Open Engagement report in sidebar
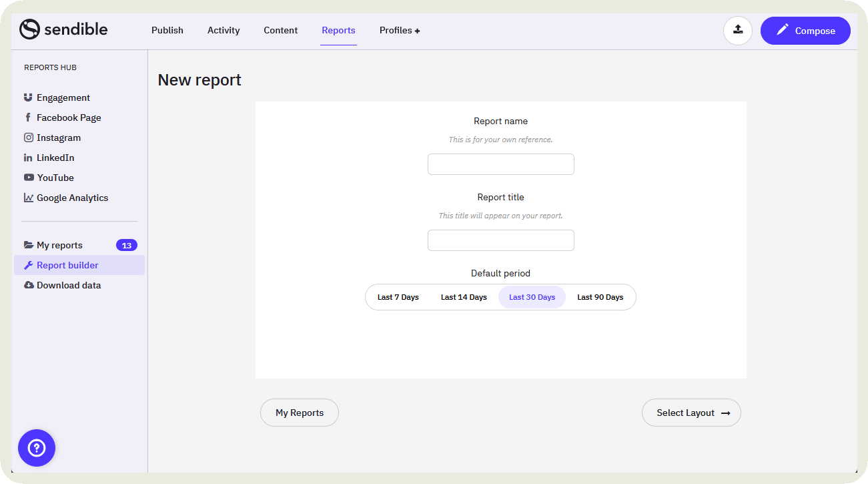The height and width of the screenshot is (484, 868). click(63, 97)
